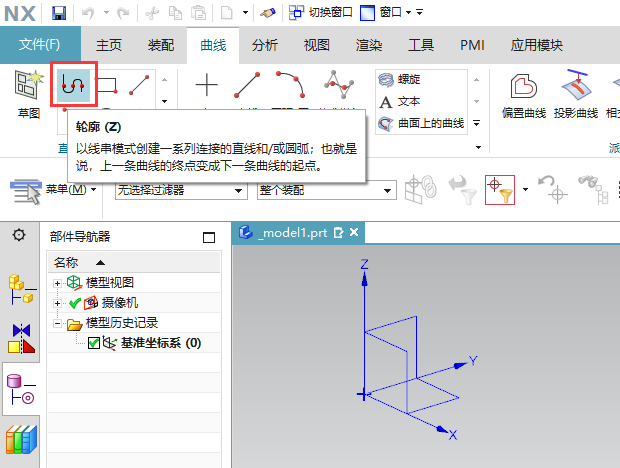Select the small line sketch tool
This screenshot has height=468, width=620.
click(139, 85)
